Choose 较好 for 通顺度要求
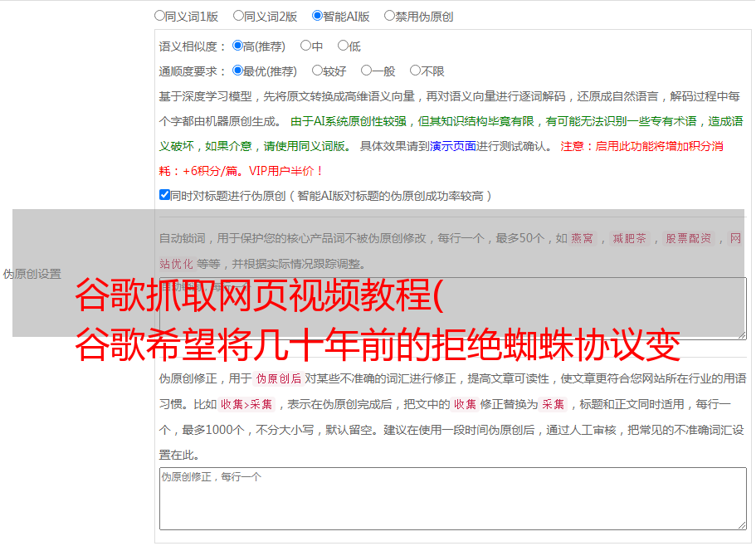 click(317, 71)
